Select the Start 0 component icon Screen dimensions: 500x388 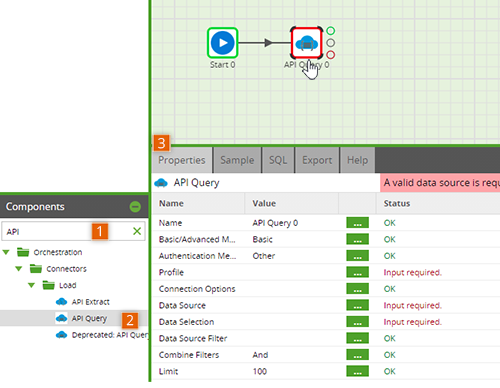[x=222, y=43]
